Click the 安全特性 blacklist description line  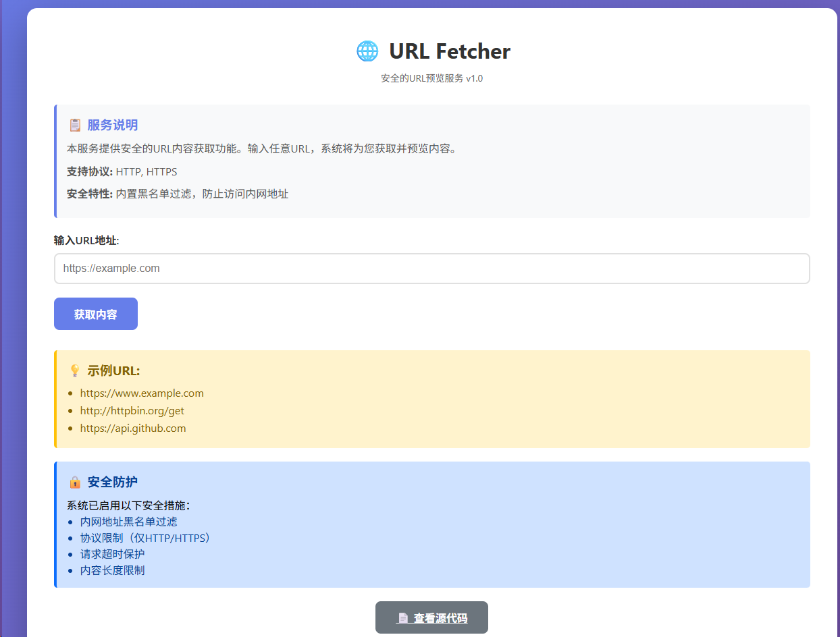(178, 194)
